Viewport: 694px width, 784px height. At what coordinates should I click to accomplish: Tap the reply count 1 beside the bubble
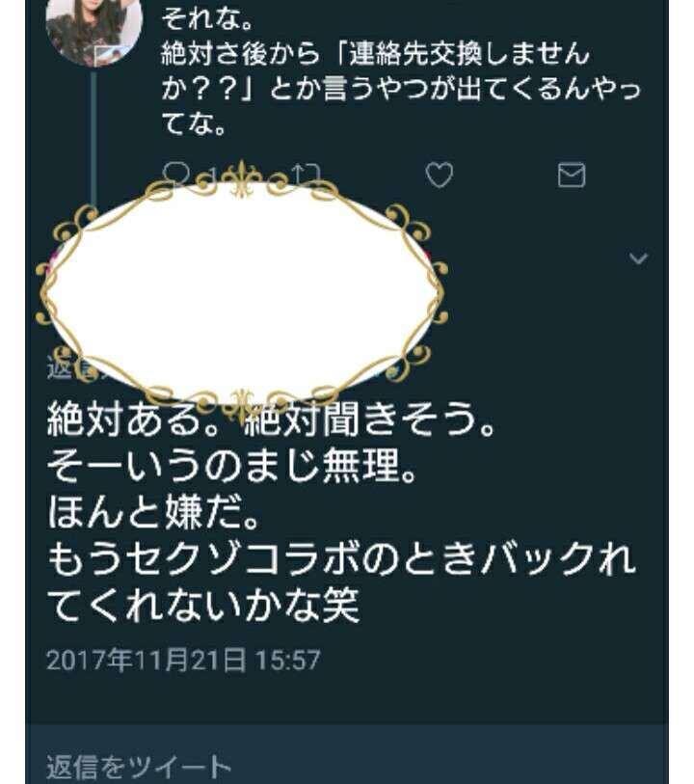coord(214,174)
